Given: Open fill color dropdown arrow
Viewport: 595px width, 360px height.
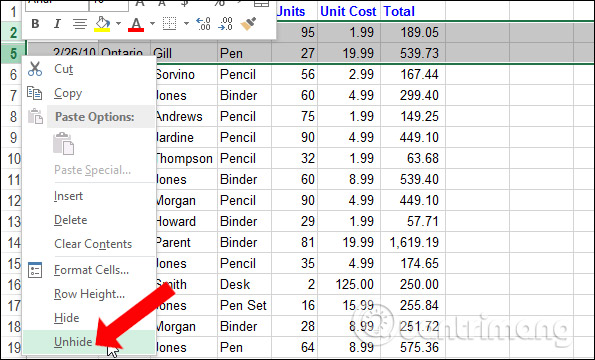Looking at the screenshot, I should [x=118, y=24].
